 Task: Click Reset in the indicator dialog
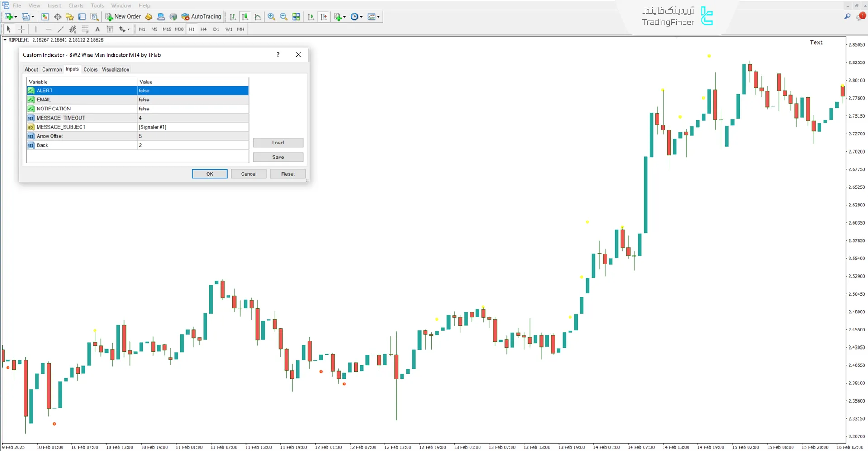point(288,174)
